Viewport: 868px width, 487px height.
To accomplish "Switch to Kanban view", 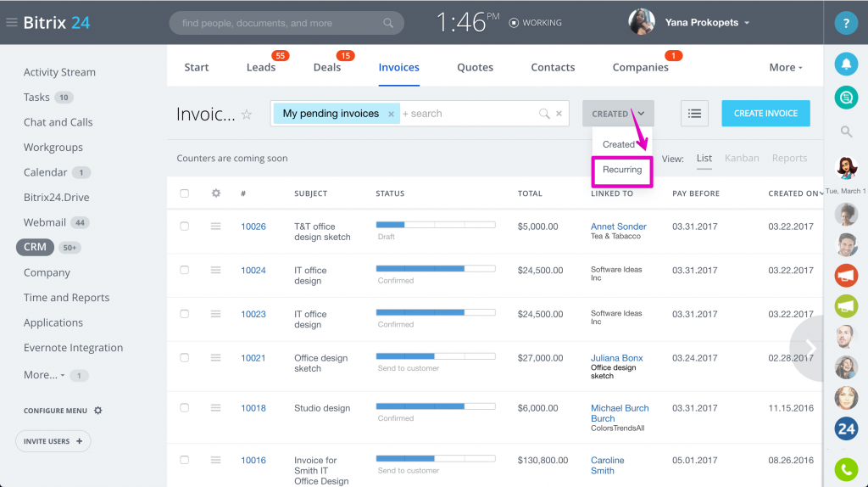I will point(742,158).
